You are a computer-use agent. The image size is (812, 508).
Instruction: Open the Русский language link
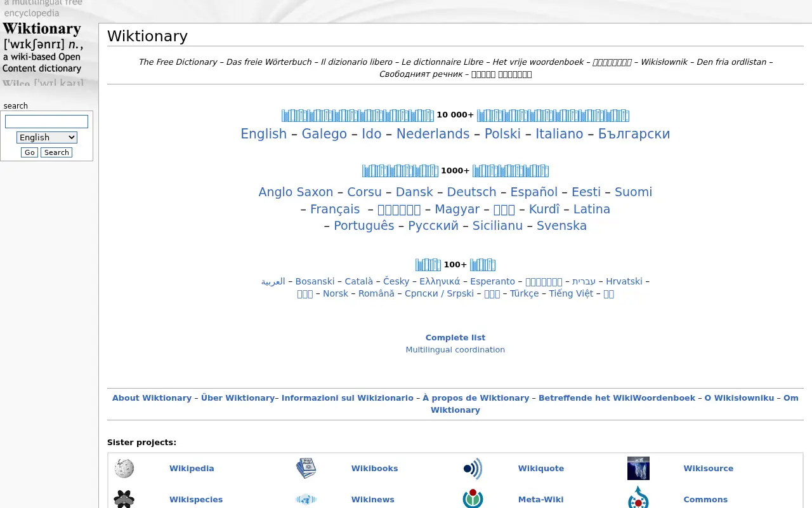pyautogui.click(x=433, y=225)
